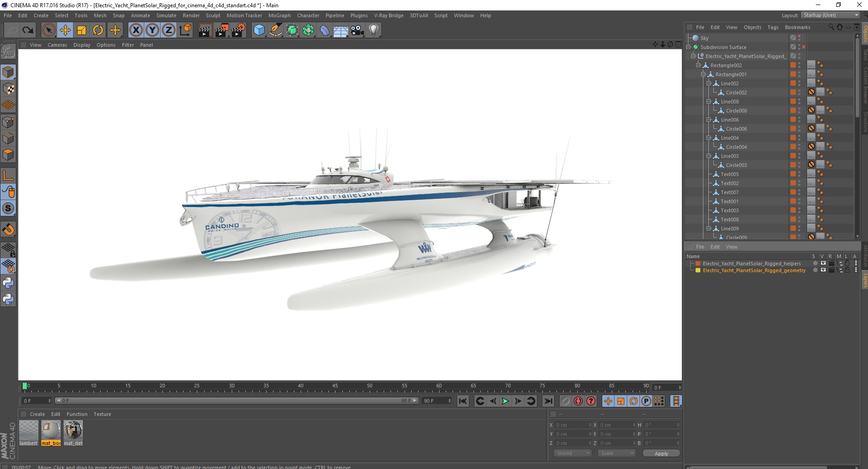This screenshot has height=469, width=868.
Task: Open Edit Render Settings icon
Action: click(239, 30)
